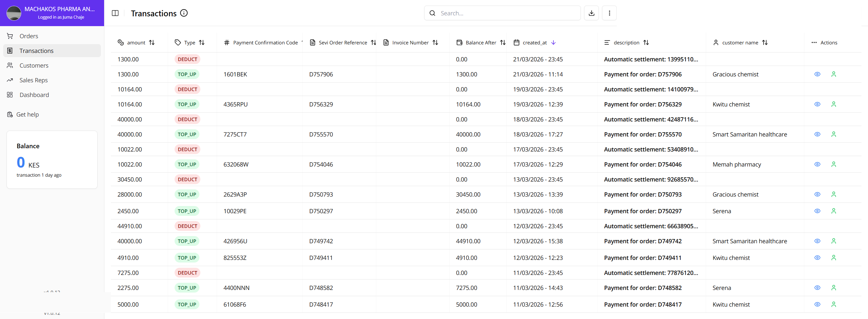Sort by customer name column header
This screenshot has width=868, height=319.
click(x=765, y=42)
